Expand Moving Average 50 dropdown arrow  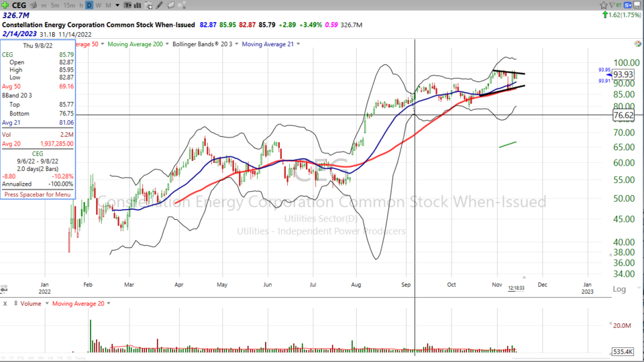[102, 44]
